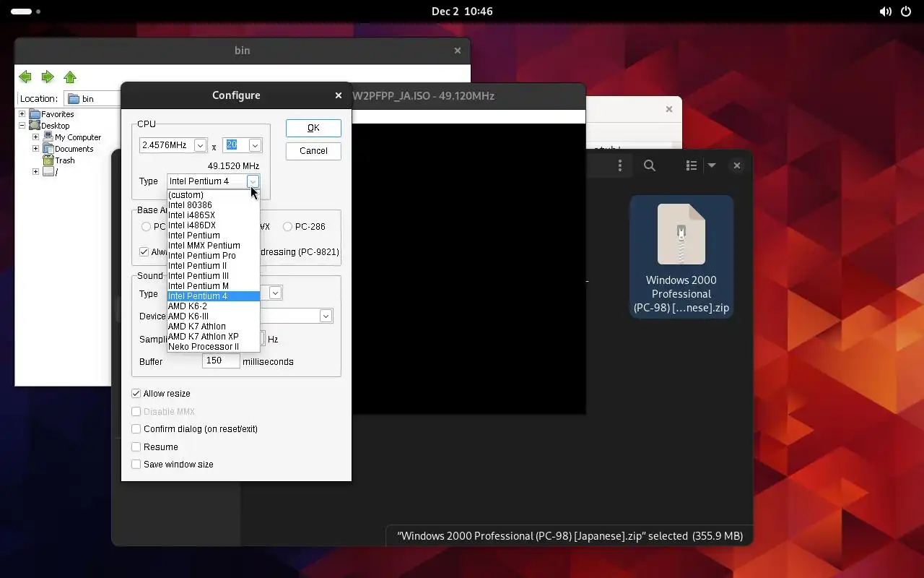Go forward with the green right arrow
924x578 pixels.
[x=48, y=77]
